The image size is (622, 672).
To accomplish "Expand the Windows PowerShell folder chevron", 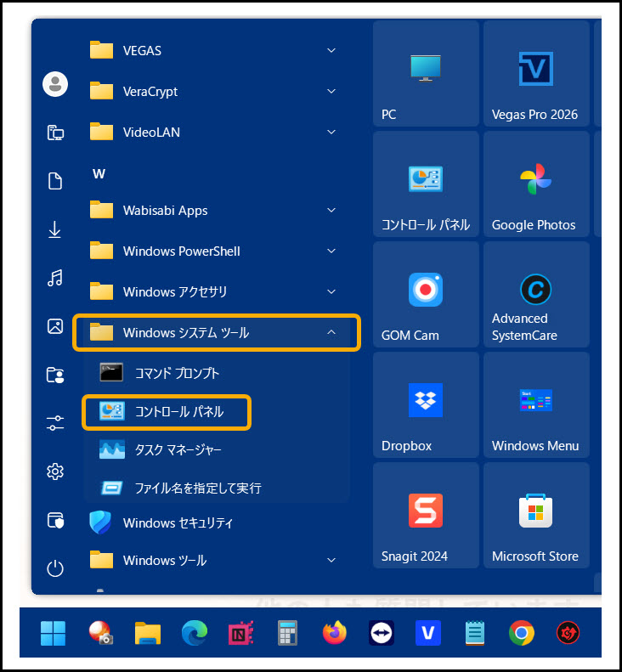I will 331,251.
